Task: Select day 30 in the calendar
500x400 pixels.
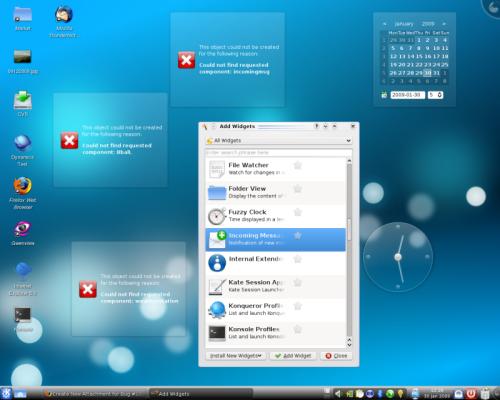Action: coord(427,73)
